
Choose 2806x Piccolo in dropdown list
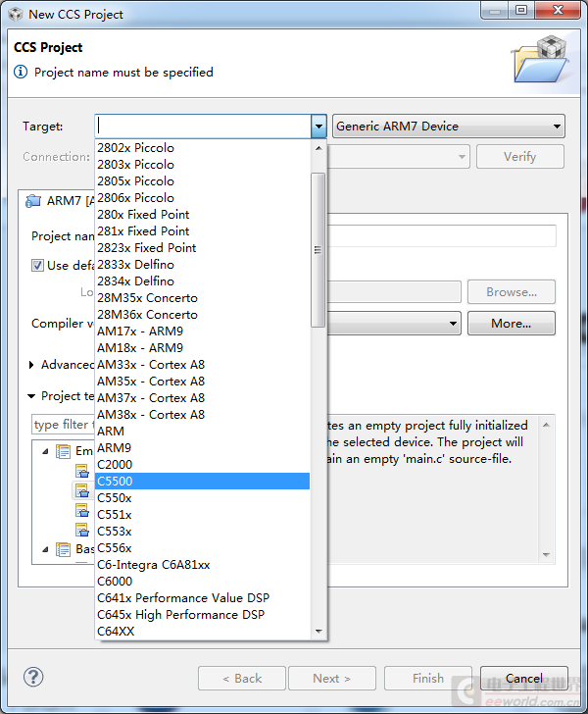pyautogui.click(x=203, y=198)
